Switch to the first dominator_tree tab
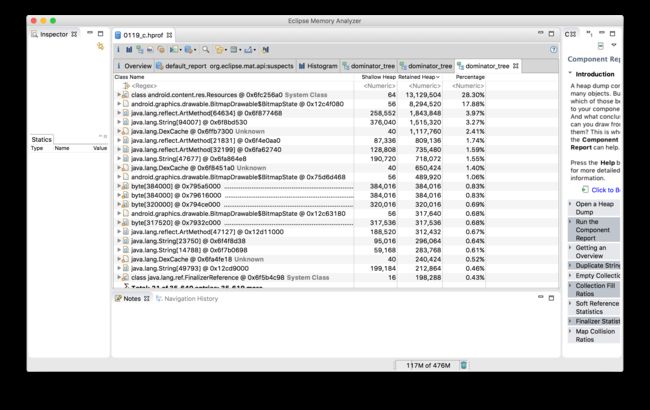Screen dimensions: 650x410 click(369, 66)
